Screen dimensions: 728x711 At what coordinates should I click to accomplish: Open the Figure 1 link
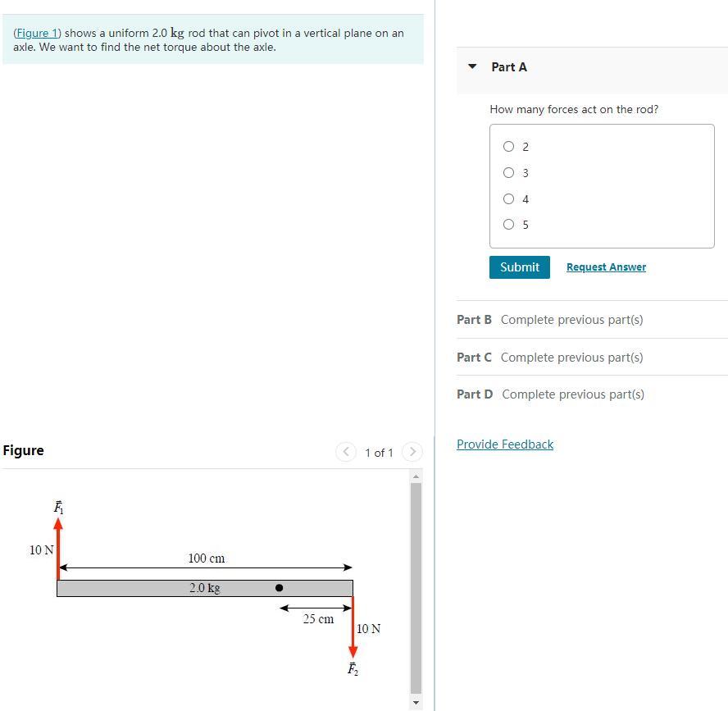37,33
